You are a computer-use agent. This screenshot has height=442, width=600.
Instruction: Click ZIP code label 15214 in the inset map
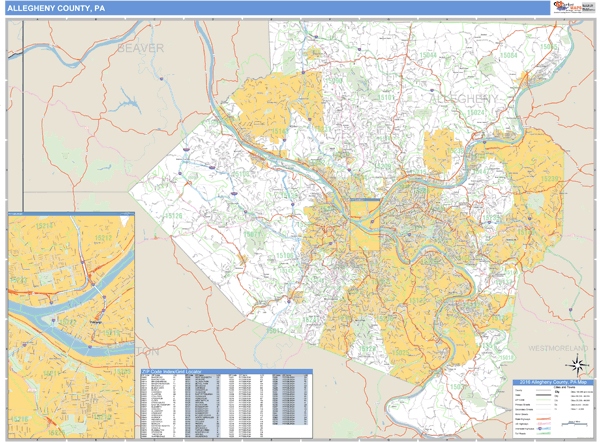[x=44, y=226]
